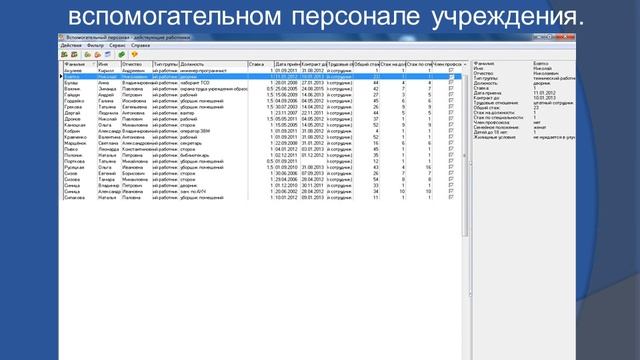The width and height of the screenshot is (640, 360).
Task: Select the position cell 'вахтер'
Action: (213, 113)
